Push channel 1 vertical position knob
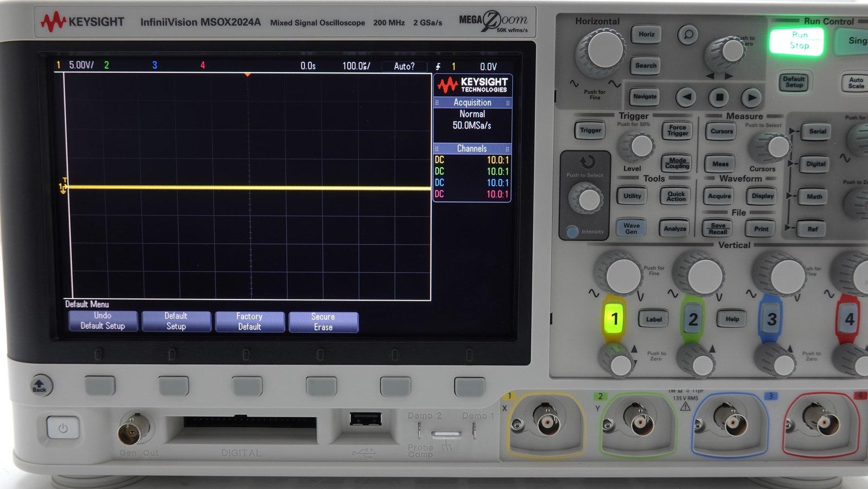868x489 pixels. pos(617,361)
